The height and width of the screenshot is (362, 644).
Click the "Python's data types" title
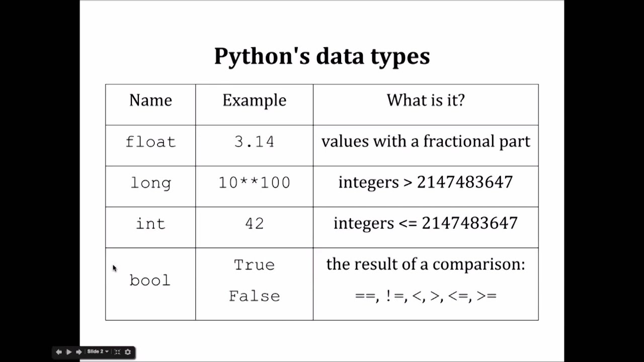coord(322,56)
